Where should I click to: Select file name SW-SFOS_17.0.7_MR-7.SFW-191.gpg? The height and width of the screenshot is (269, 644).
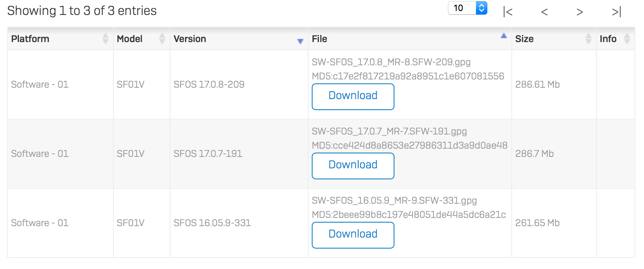click(x=389, y=131)
